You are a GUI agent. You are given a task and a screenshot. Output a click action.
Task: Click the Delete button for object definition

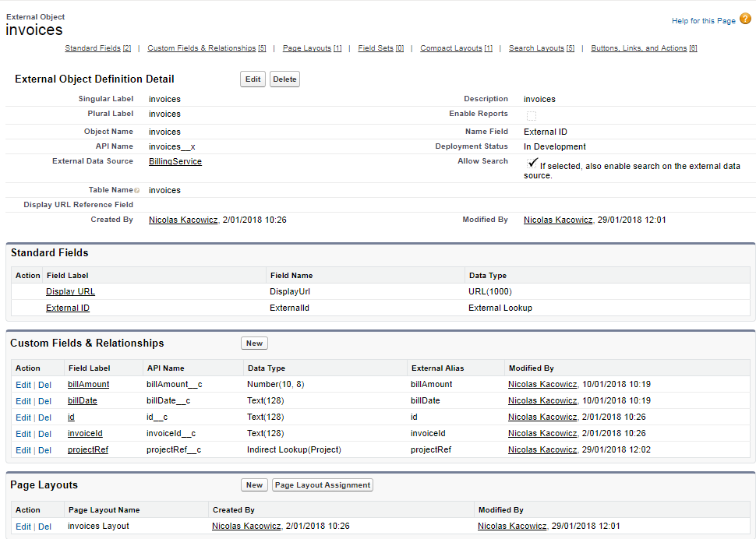point(284,79)
